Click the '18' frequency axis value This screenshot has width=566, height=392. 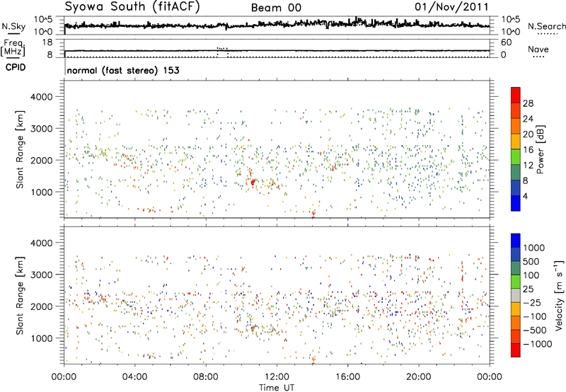point(47,42)
